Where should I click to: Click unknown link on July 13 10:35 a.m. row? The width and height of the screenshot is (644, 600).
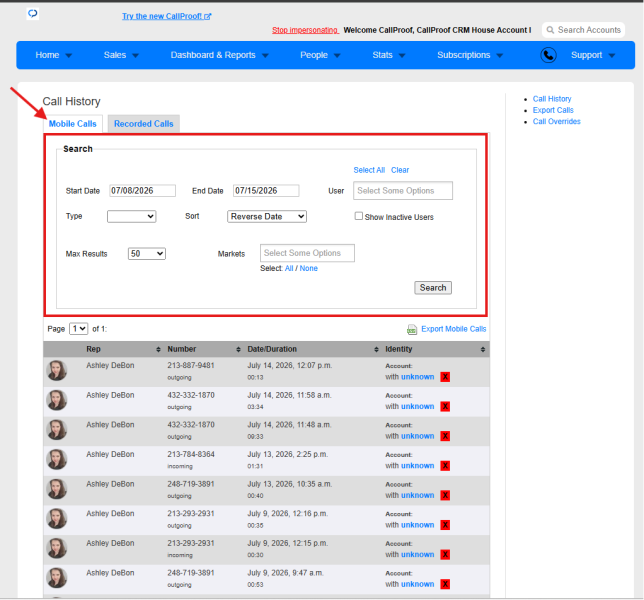click(x=418, y=495)
